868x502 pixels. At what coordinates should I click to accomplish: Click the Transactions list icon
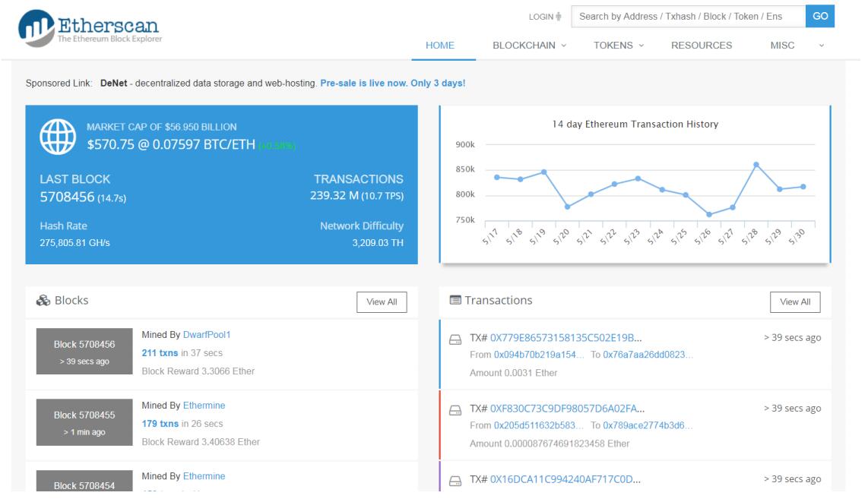[x=455, y=300]
